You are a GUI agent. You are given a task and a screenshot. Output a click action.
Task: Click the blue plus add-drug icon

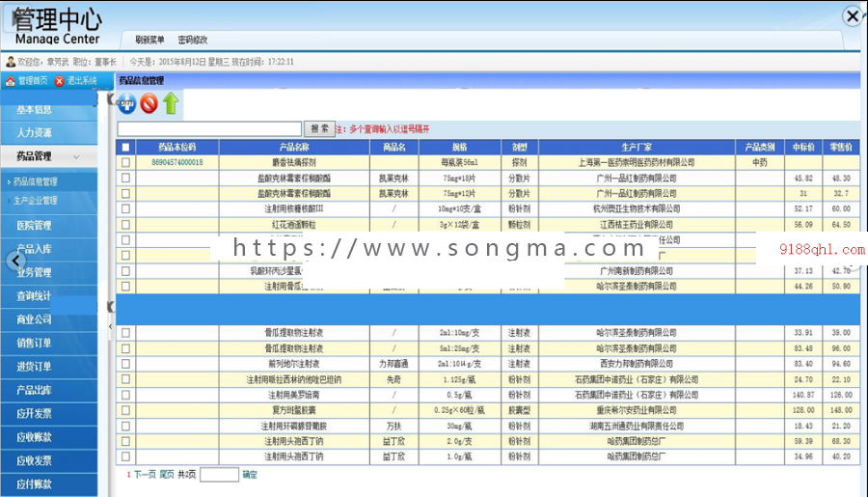pyautogui.click(x=126, y=103)
